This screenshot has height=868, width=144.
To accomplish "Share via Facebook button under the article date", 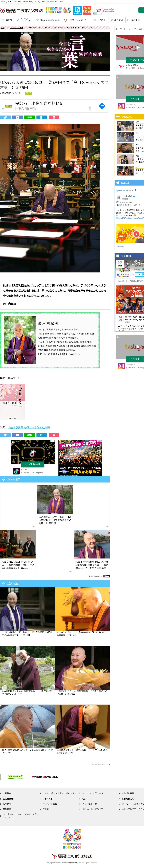I will (17, 118).
